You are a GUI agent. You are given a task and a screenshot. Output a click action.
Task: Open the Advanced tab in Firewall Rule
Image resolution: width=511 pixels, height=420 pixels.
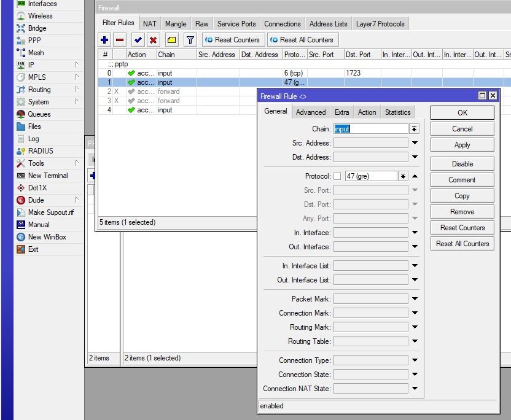click(311, 112)
